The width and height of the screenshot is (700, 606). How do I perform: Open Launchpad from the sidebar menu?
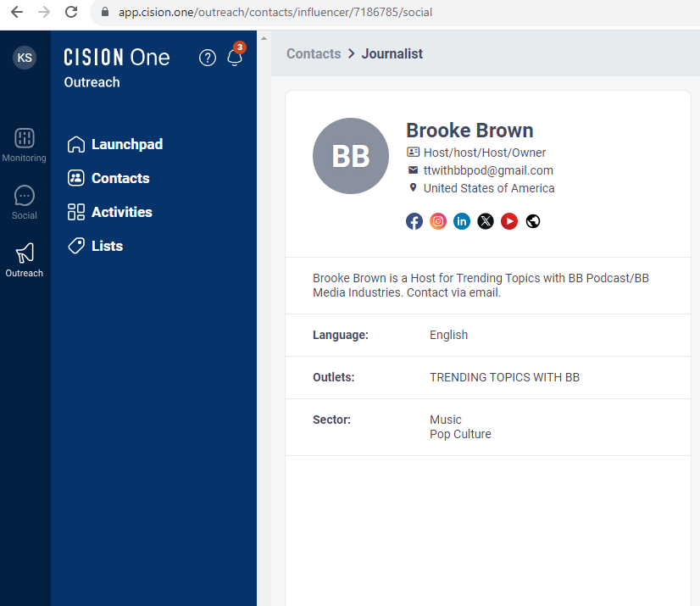pos(115,144)
